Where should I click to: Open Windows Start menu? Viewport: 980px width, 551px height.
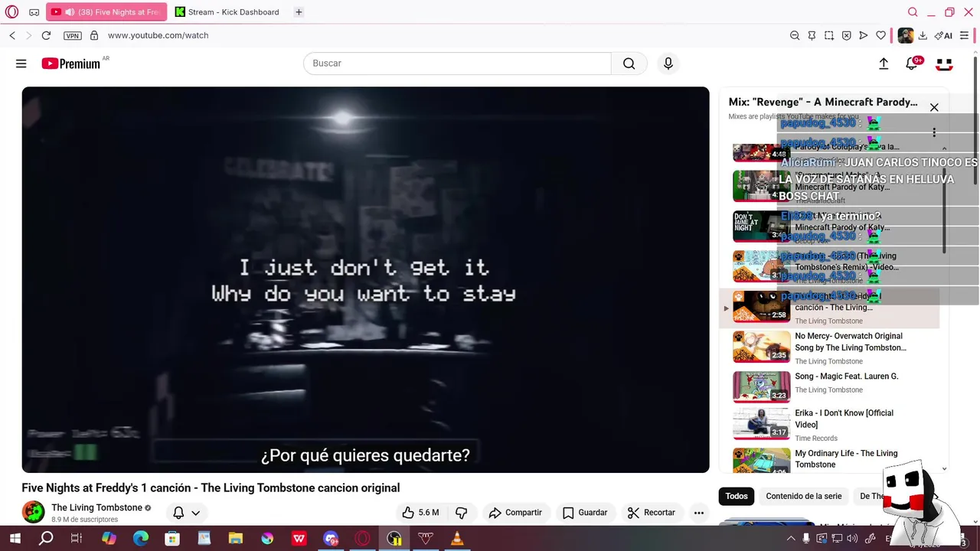[x=15, y=539]
